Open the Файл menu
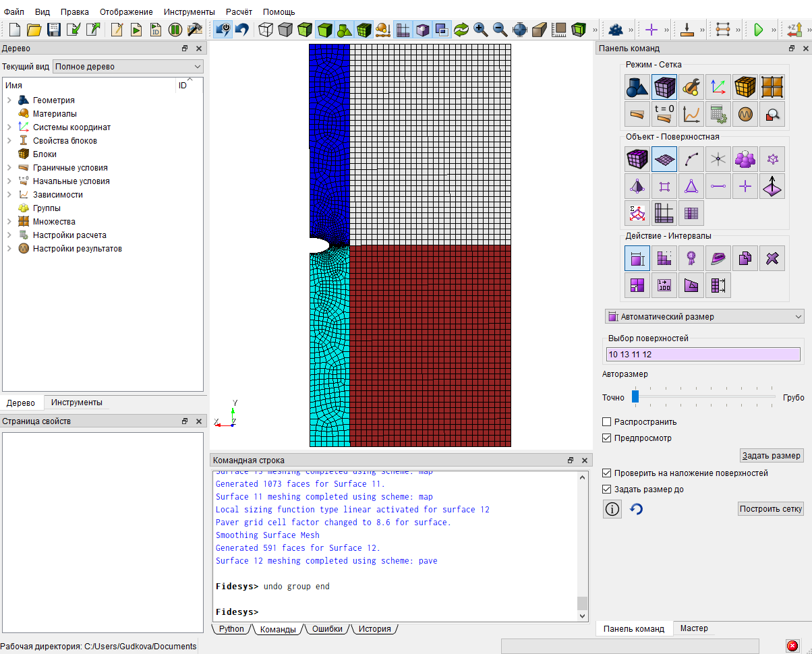Image resolution: width=812 pixels, height=654 pixels. coord(14,11)
